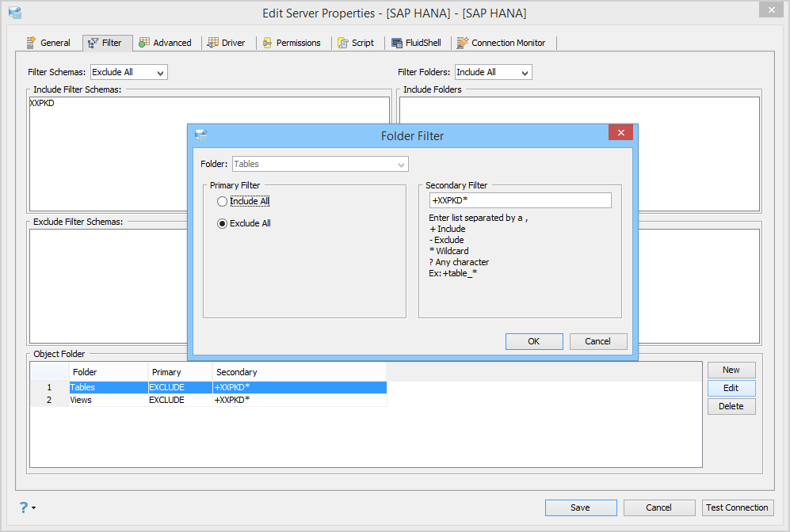Switch to the General tab
The height and width of the screenshot is (532, 790).
coord(48,43)
